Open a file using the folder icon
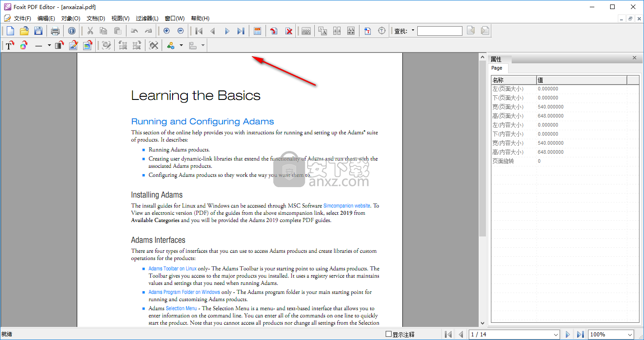 pos(24,31)
